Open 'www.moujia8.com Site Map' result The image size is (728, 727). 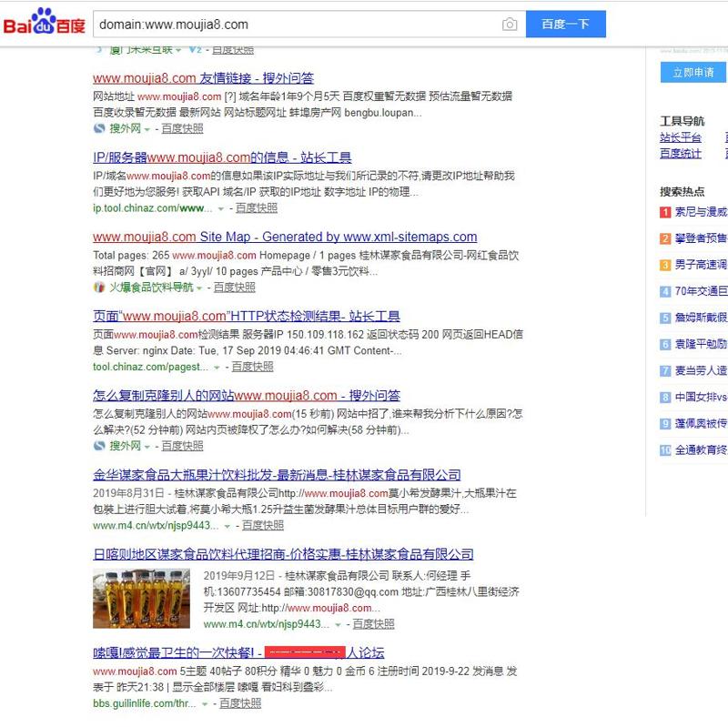click(285, 237)
